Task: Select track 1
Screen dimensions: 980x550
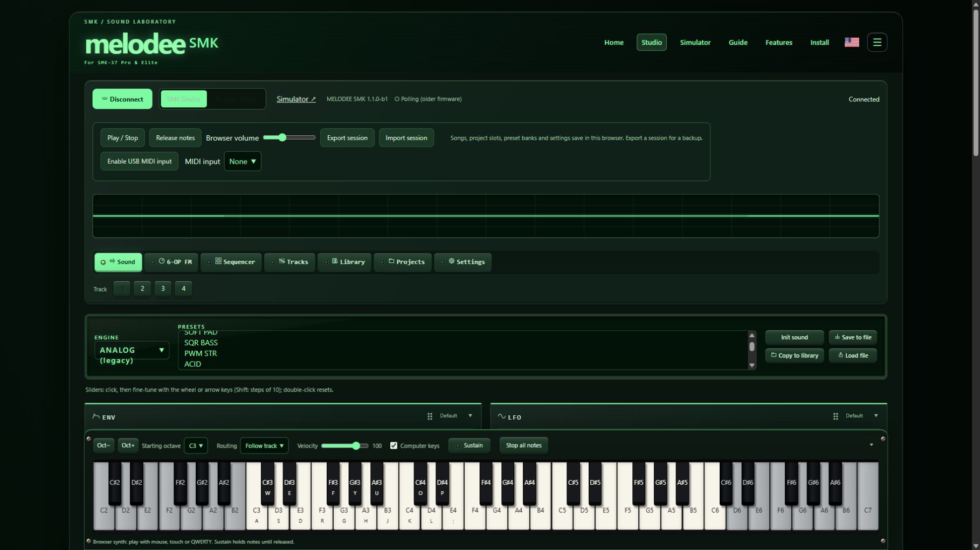Action: click(122, 289)
